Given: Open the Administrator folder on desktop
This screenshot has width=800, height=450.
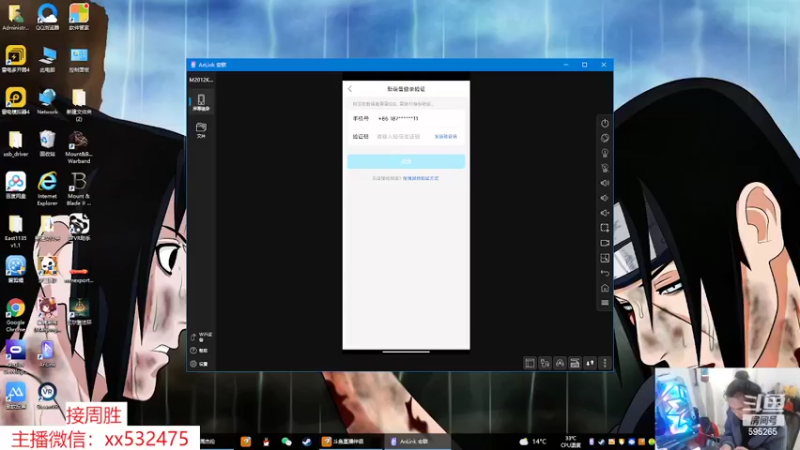Looking at the screenshot, I should 15,17.
